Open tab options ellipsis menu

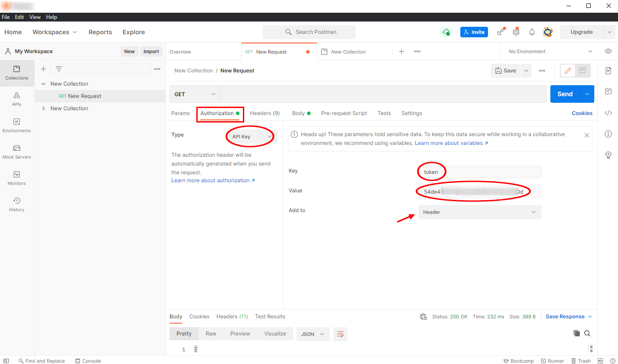(417, 51)
